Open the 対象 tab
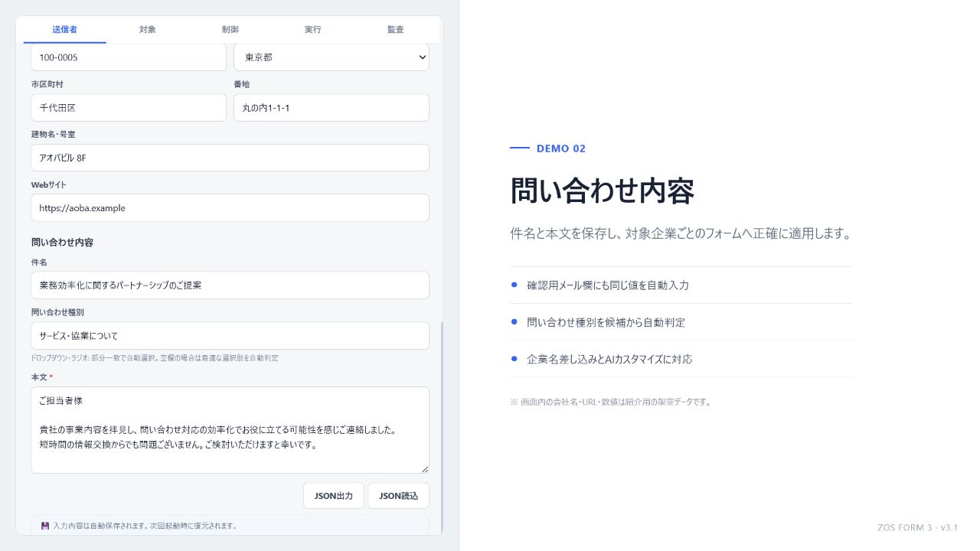Viewport: 980px width, 551px height. pos(148,29)
